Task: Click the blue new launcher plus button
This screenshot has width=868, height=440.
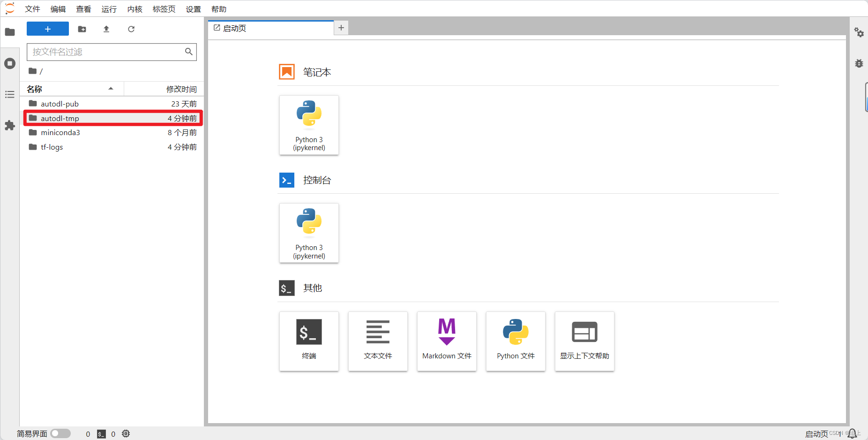Action: [48, 29]
